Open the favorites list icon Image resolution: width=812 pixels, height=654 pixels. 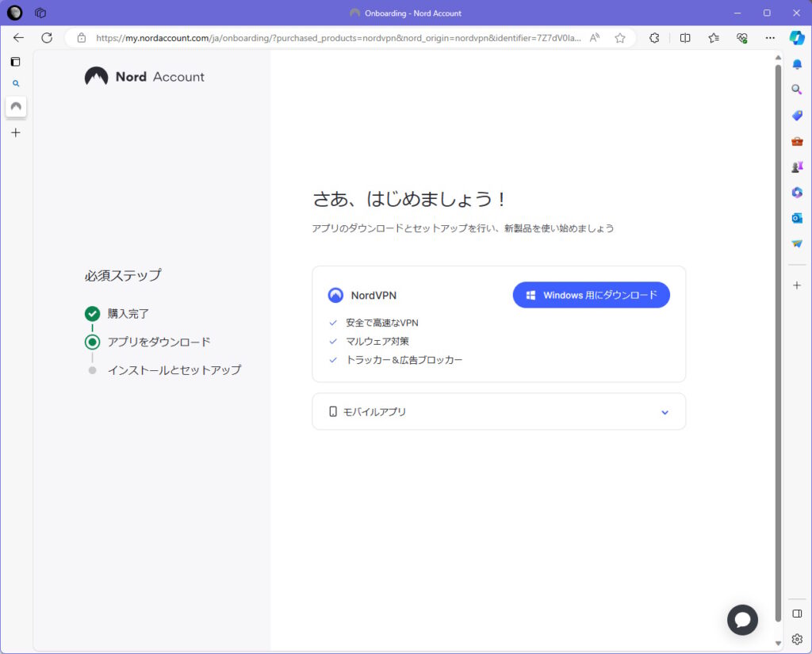tap(714, 38)
